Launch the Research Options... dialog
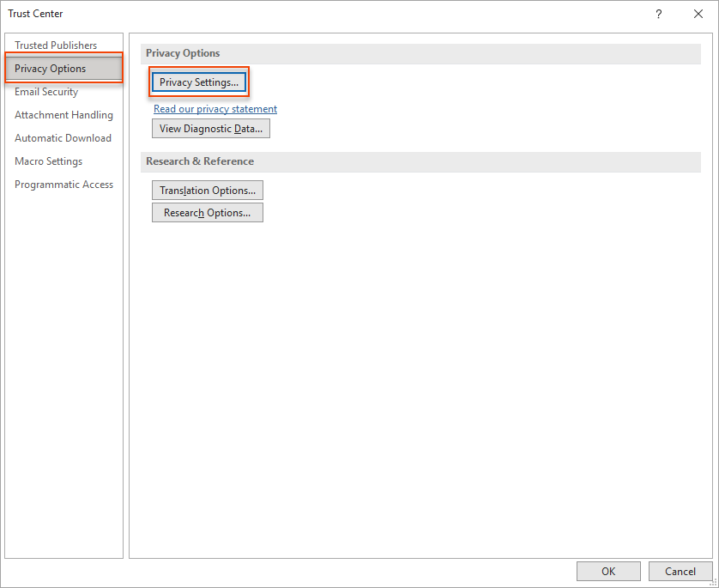Viewport: 719px width, 588px height. point(208,213)
